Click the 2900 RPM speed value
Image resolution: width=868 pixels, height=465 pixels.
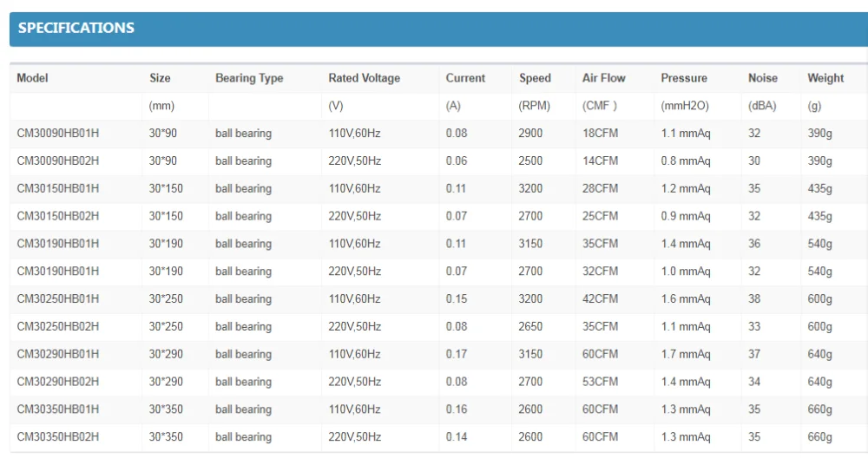[x=530, y=134]
